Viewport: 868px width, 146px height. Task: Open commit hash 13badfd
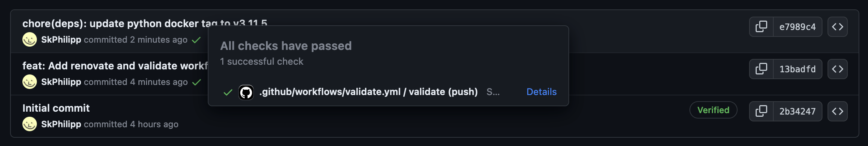(x=797, y=69)
